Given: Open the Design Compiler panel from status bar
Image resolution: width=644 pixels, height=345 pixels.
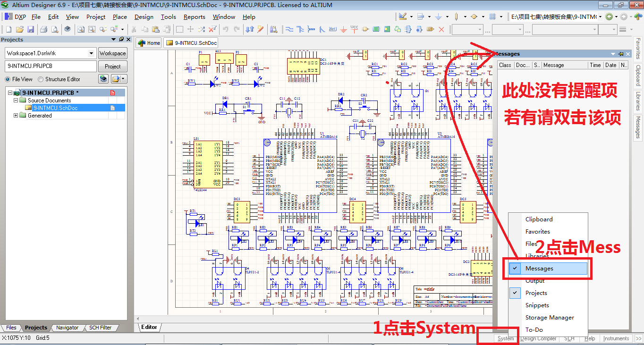Looking at the screenshot, I should click(538, 338).
